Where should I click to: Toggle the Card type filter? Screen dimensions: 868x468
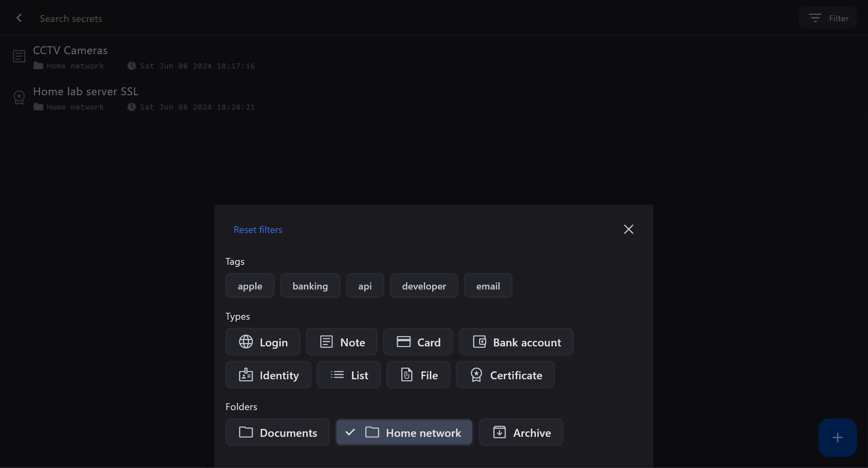[x=418, y=342]
